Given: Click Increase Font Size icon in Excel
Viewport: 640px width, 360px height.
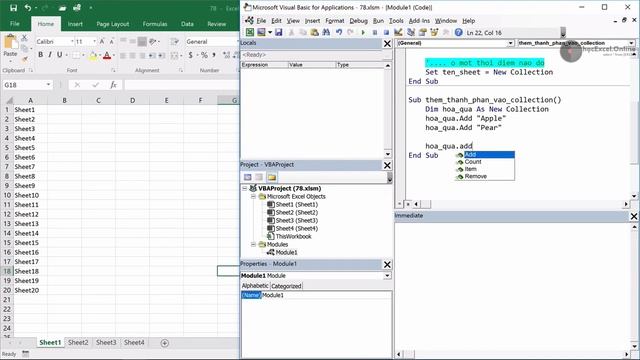Looking at the screenshot, I should click(x=102, y=41).
